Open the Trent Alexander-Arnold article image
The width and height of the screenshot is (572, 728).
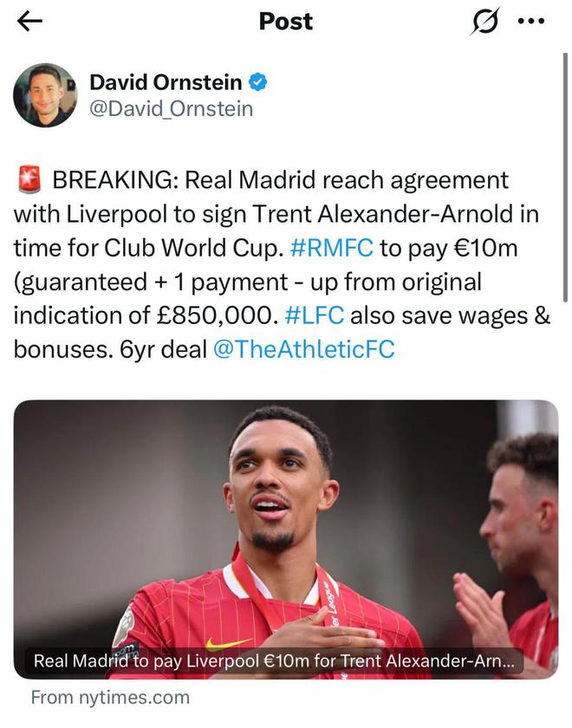pos(285,539)
